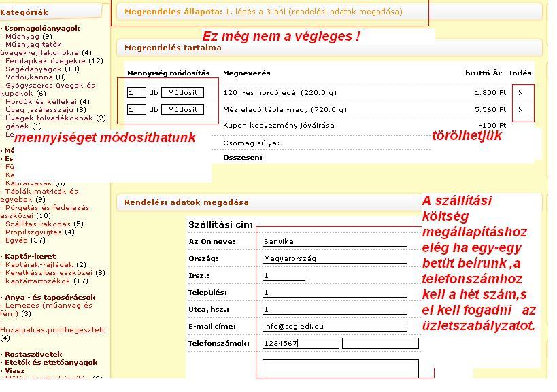This screenshot has height=392, width=557.
Task: Select 'Propilszgyüjtés (4)' link
Action: click(40, 232)
